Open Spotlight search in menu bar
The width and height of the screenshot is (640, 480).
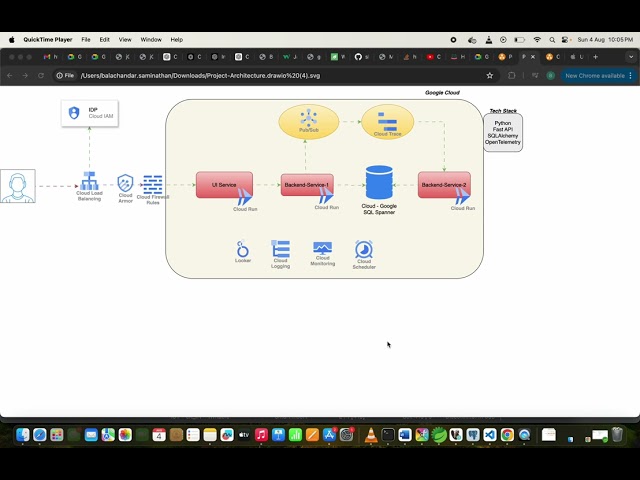click(552, 40)
